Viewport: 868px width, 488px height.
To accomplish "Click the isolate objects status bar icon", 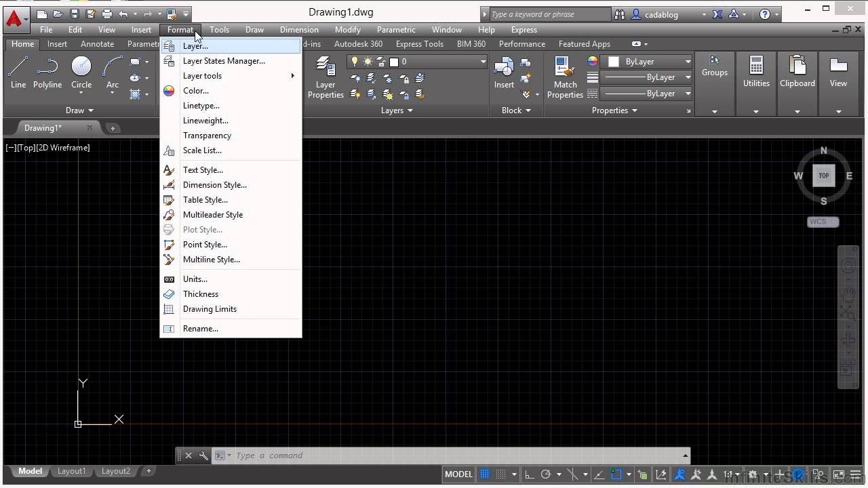I will [818, 474].
